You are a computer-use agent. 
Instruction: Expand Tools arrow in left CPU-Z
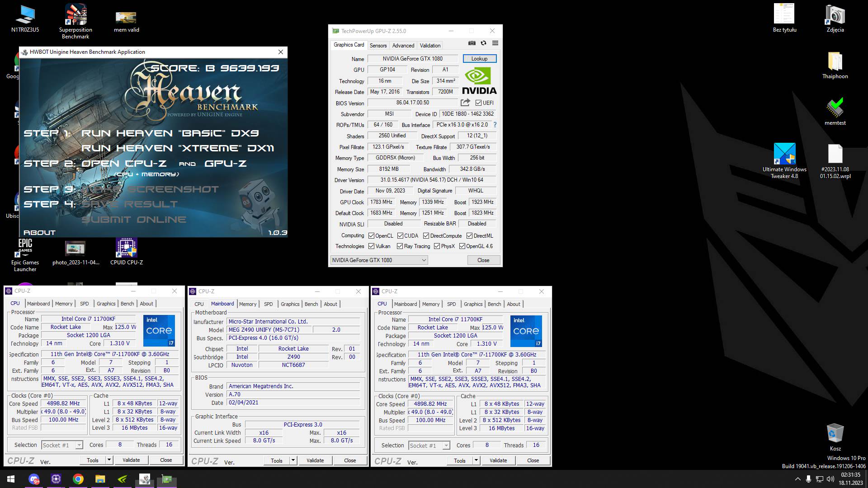(x=109, y=460)
